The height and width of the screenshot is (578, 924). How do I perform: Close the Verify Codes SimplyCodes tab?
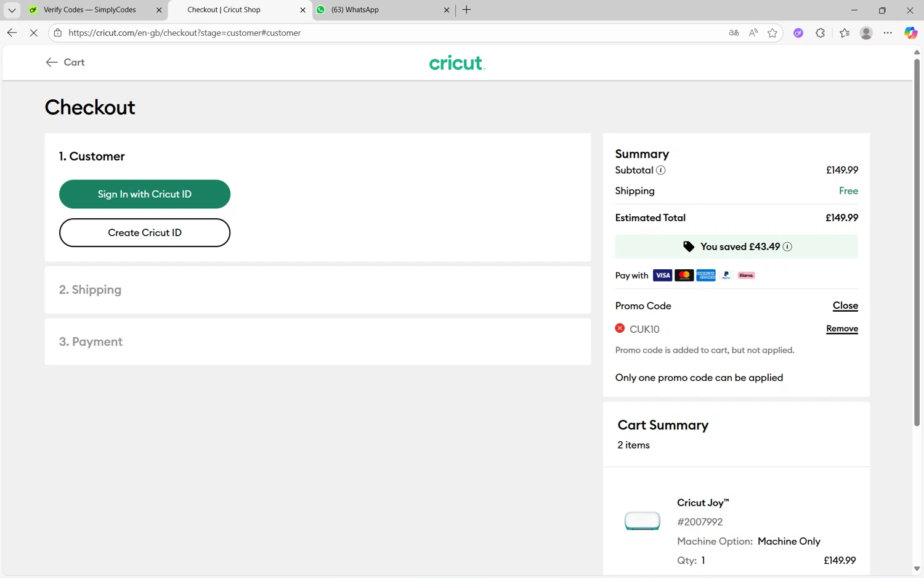pos(159,10)
